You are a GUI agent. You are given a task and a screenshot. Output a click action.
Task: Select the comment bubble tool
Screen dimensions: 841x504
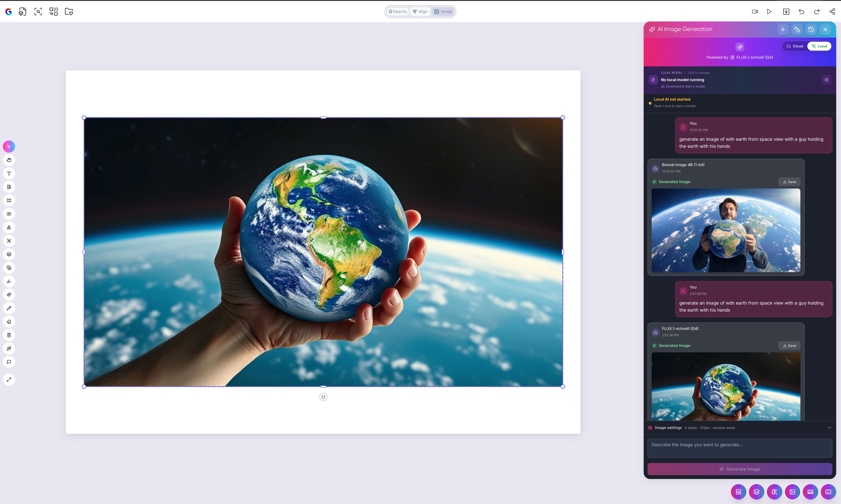9,362
